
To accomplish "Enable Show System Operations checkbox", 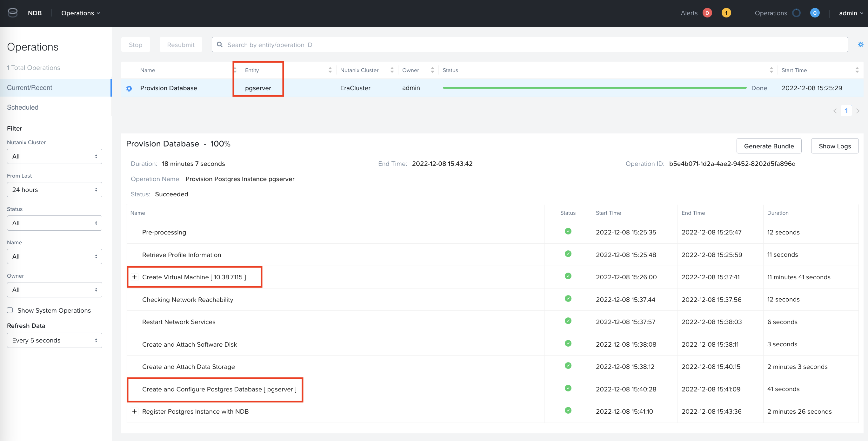I will click(10, 310).
